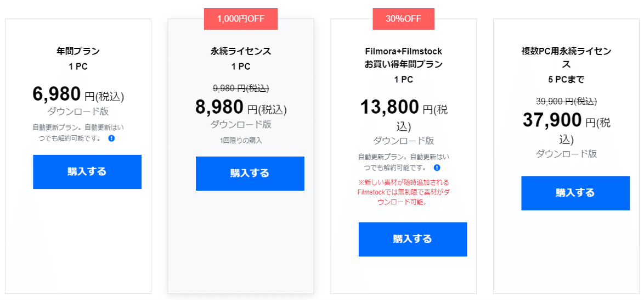Image resolution: width=644 pixels, height=300 pixels.
Task: Click the 13,800 円 price
Action: pyautogui.click(x=404, y=114)
